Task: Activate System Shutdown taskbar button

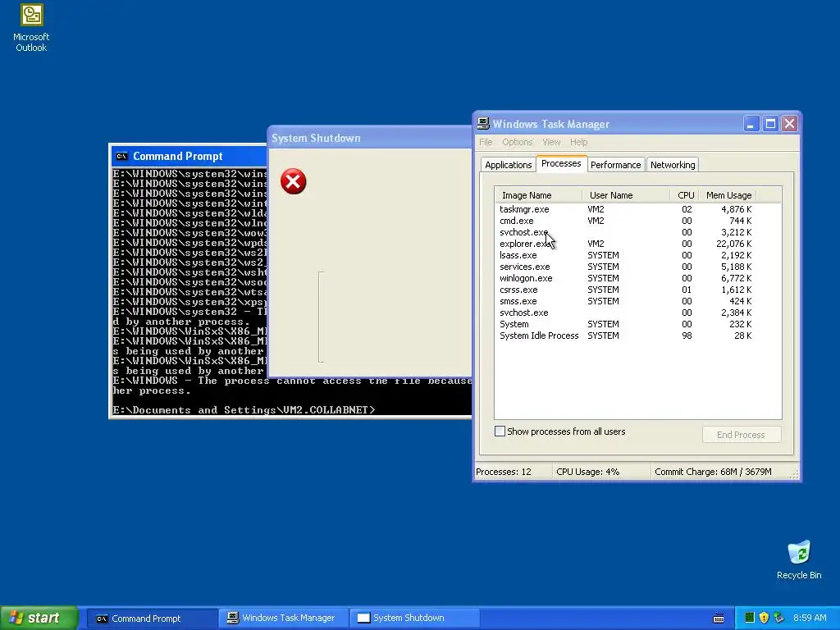Action: [414, 619]
